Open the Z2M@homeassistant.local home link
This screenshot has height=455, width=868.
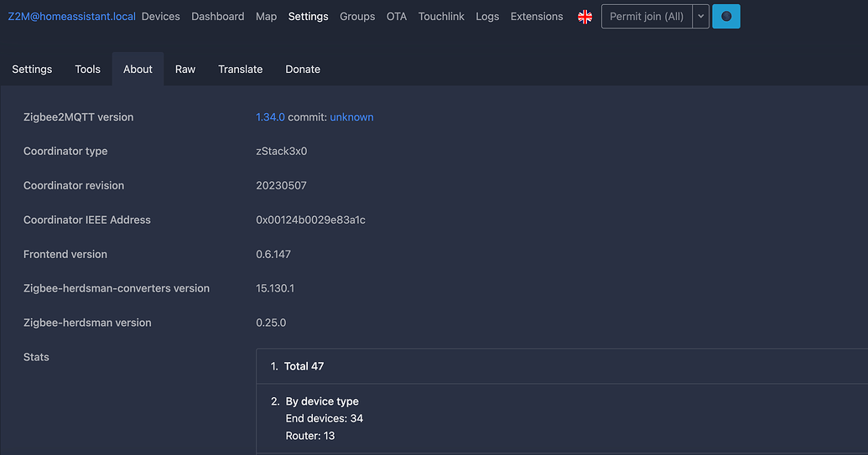[71, 17]
